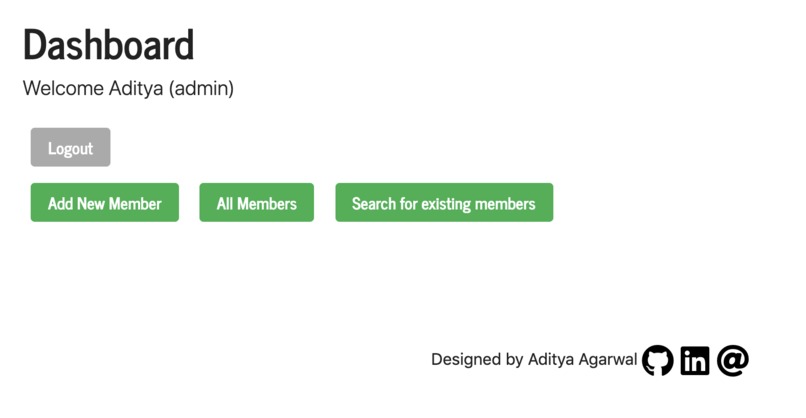Open Search for existing members

coord(444,203)
